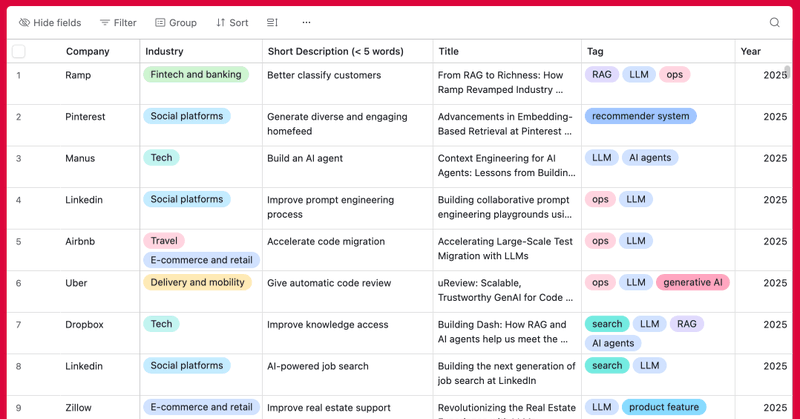Click the Manus company cell
The height and width of the screenshot is (419, 800).
click(99, 167)
